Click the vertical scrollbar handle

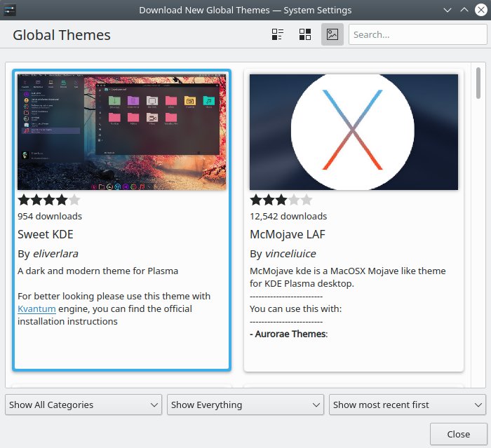click(478, 83)
